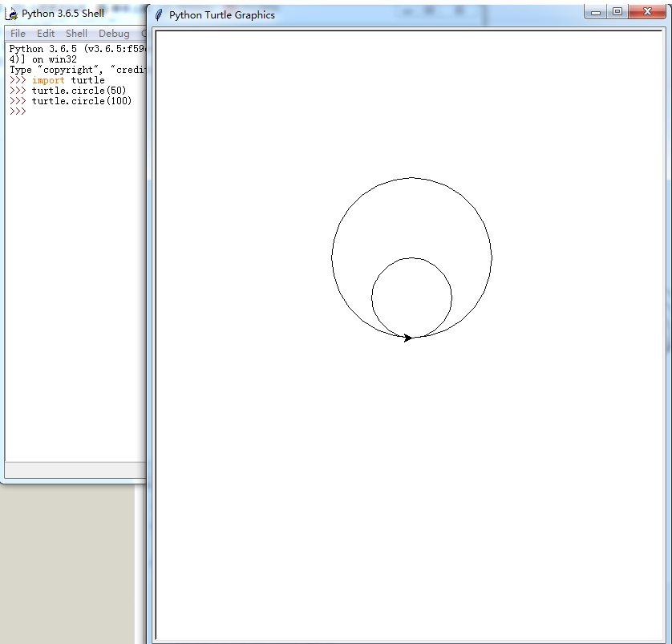Maximize the Python Turtle Graphics window
Viewport: 672px width, 644px height.
(x=617, y=11)
